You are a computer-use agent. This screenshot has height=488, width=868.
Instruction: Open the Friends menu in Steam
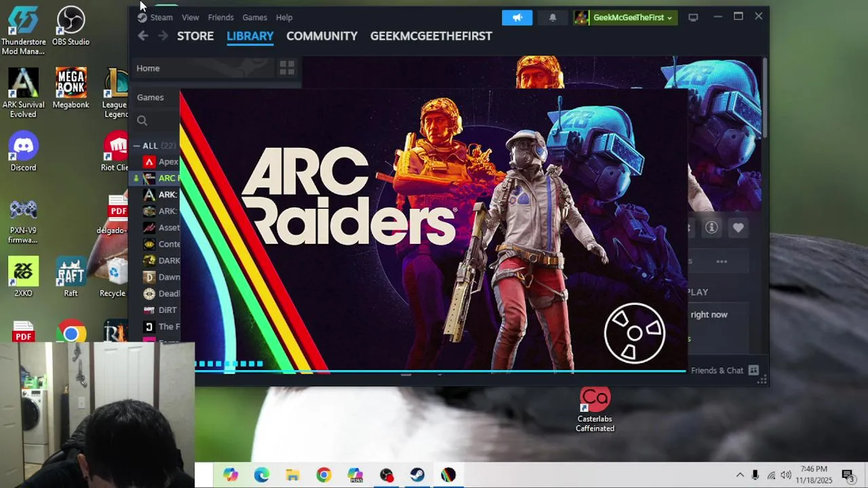(220, 18)
